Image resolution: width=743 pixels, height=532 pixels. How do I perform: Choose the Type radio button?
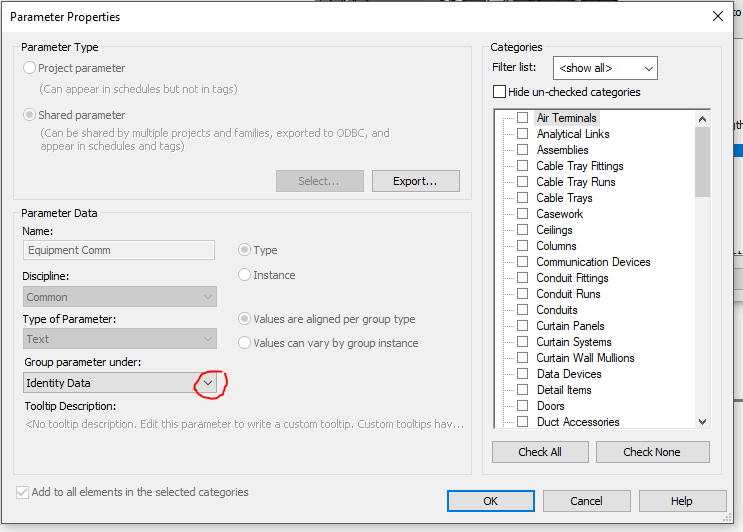244,250
